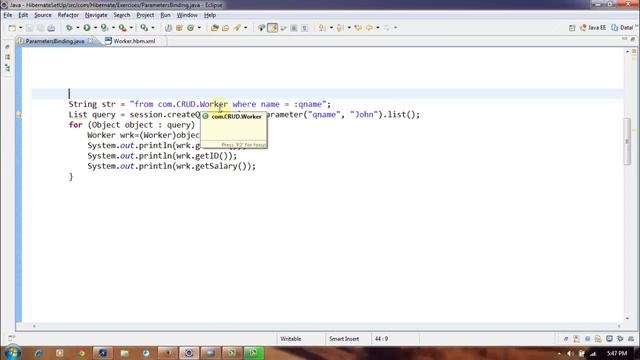Open the Windows Start menu
640x360 pixels.
(12, 353)
